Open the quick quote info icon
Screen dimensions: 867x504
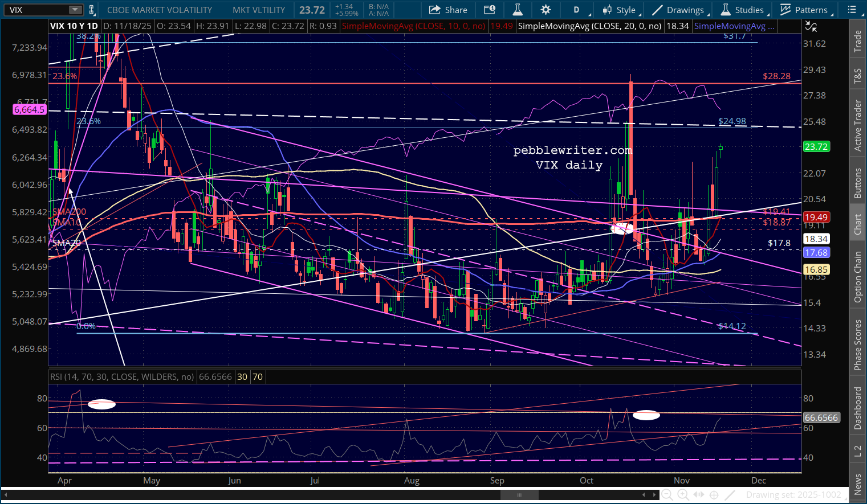tap(489, 10)
